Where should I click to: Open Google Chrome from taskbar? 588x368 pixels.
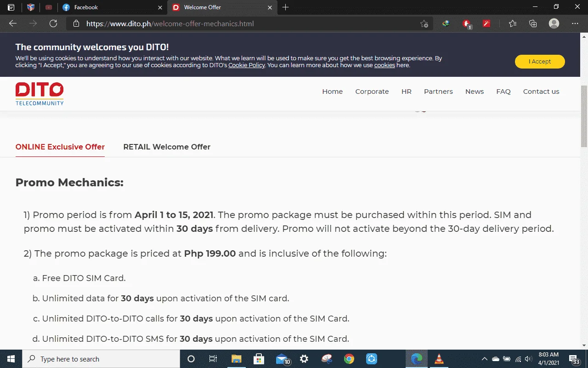click(x=349, y=359)
